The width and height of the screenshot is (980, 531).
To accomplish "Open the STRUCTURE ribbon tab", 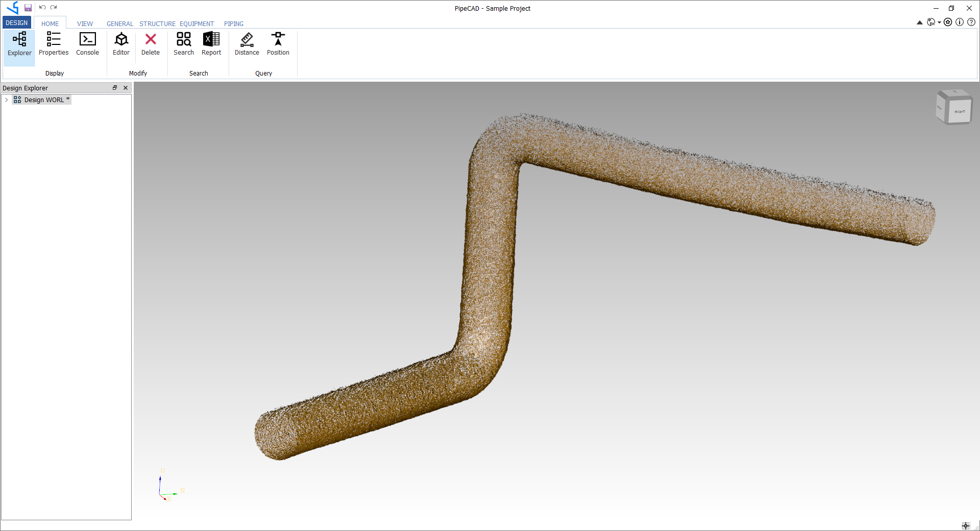I will tap(157, 23).
